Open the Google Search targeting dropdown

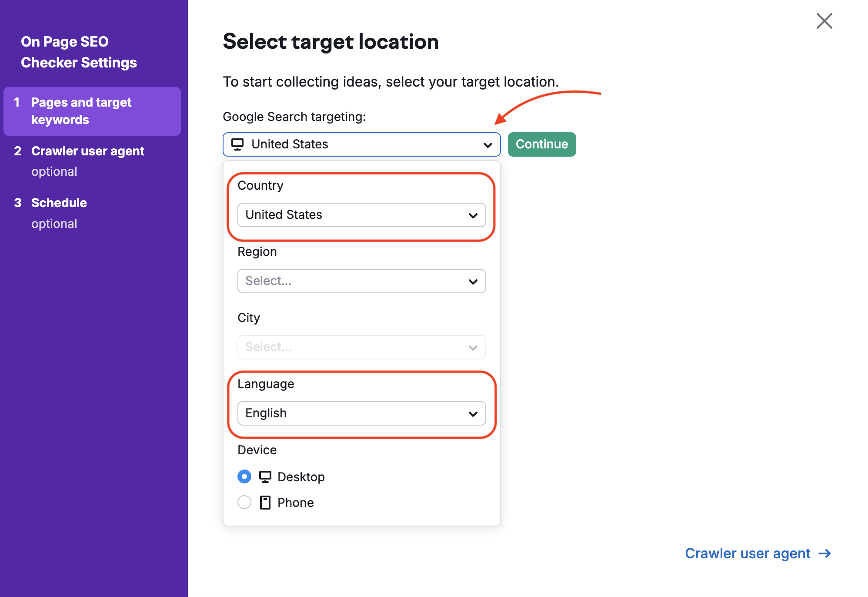(x=361, y=144)
